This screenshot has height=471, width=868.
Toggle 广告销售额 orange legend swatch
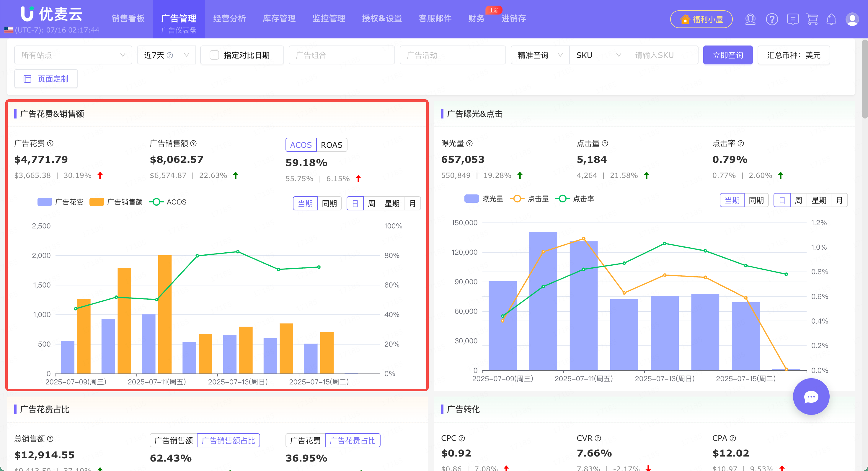(x=97, y=202)
